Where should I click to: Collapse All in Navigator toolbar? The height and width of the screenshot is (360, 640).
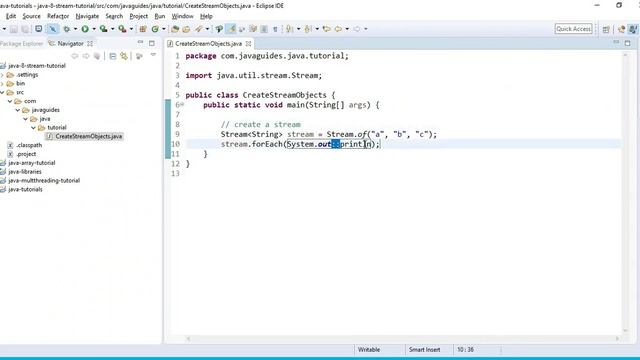(113, 56)
